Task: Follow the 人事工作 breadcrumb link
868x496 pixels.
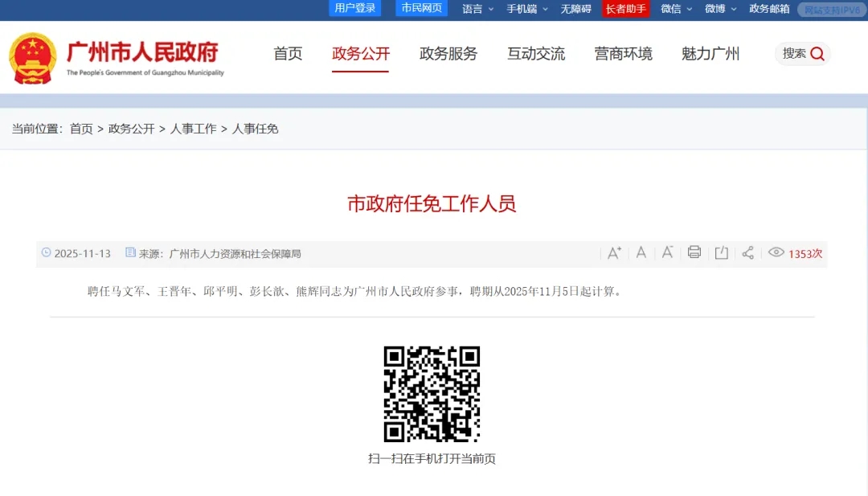Action: [193, 129]
